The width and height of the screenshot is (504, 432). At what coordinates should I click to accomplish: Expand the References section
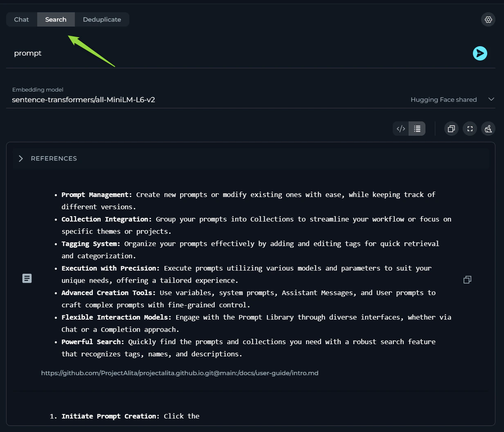[x=20, y=159]
